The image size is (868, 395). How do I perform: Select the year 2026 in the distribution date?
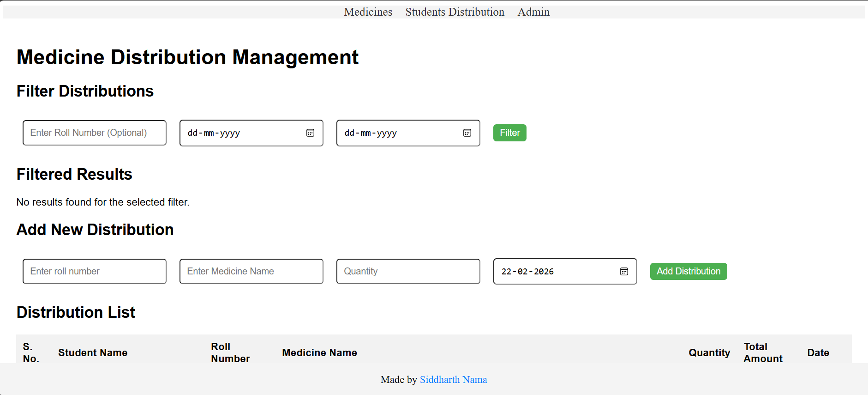[x=544, y=272]
